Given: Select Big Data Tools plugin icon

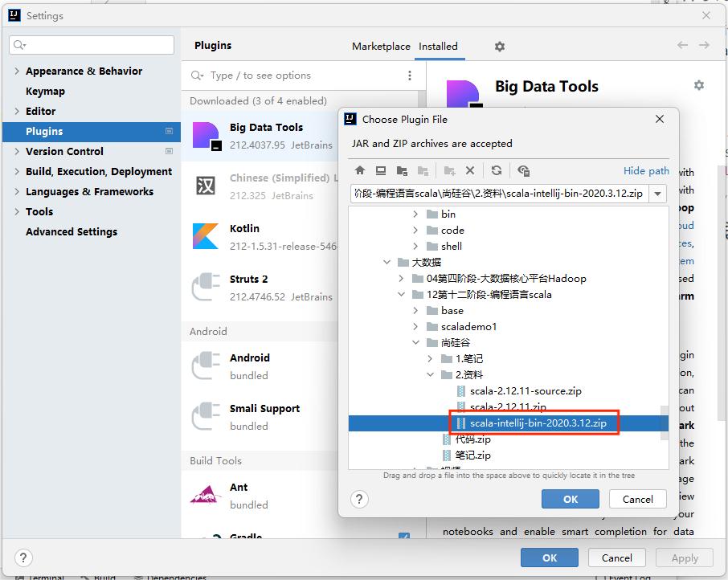Looking at the screenshot, I should [207, 136].
